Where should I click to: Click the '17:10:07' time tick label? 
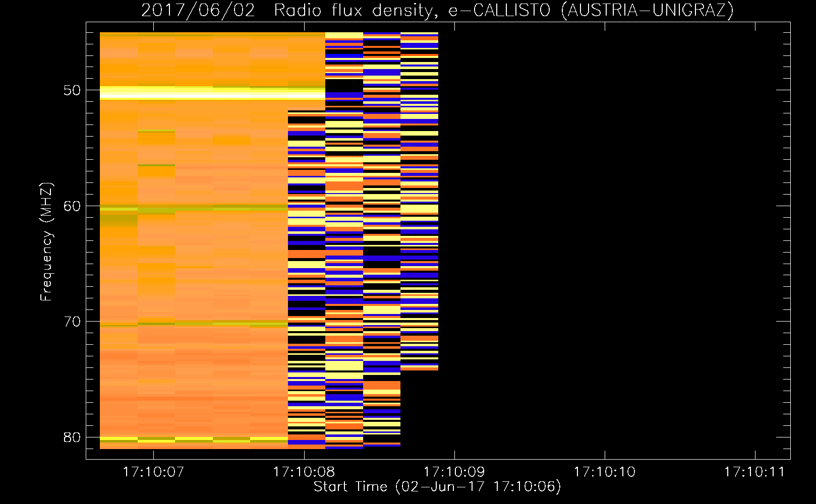[154, 472]
